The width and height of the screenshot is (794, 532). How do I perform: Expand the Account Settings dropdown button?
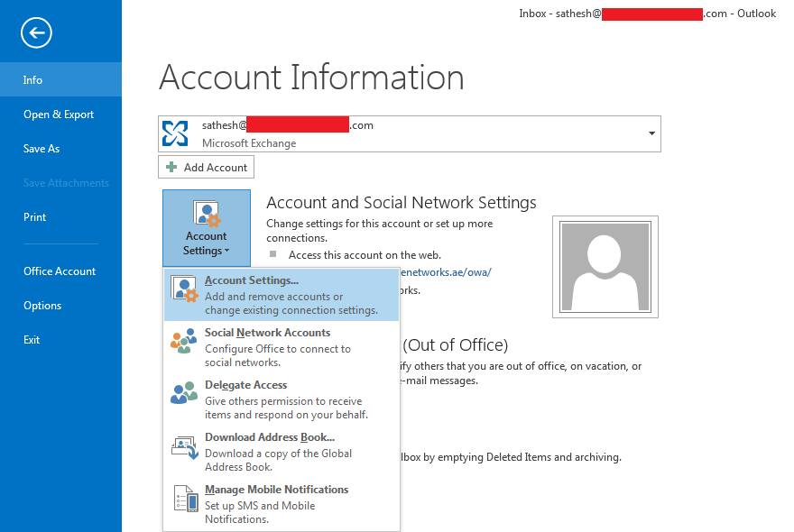[207, 228]
